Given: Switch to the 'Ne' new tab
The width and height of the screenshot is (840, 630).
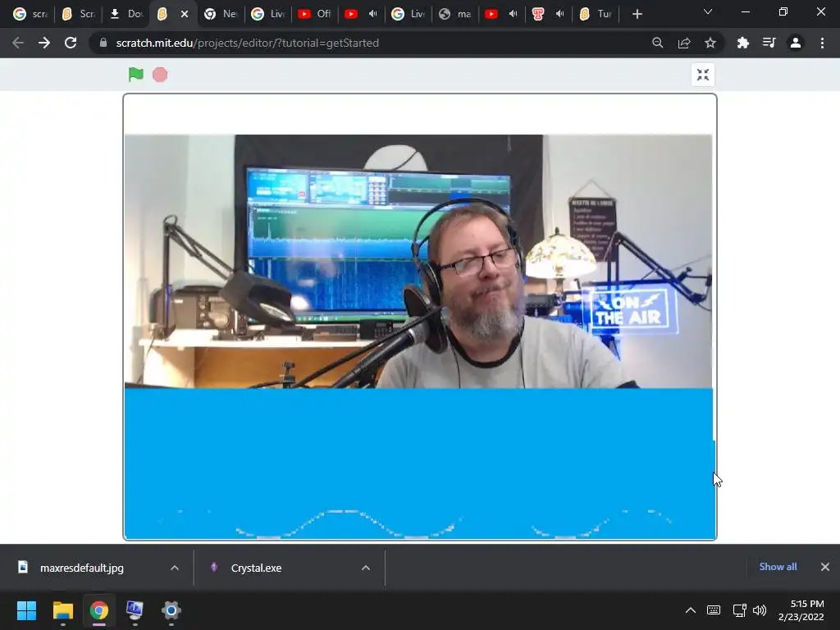Looking at the screenshot, I should (221, 14).
